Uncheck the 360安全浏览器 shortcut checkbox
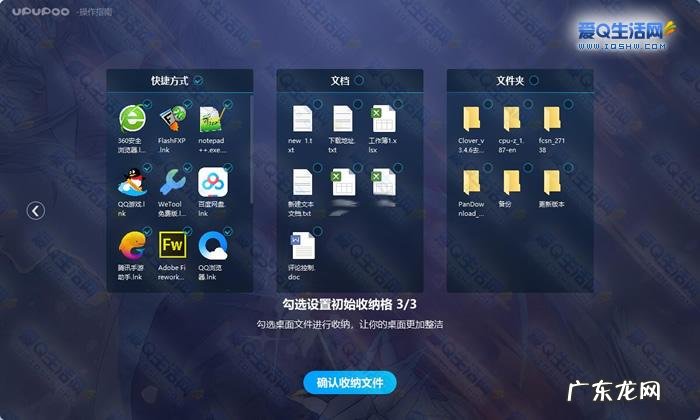 [147, 104]
